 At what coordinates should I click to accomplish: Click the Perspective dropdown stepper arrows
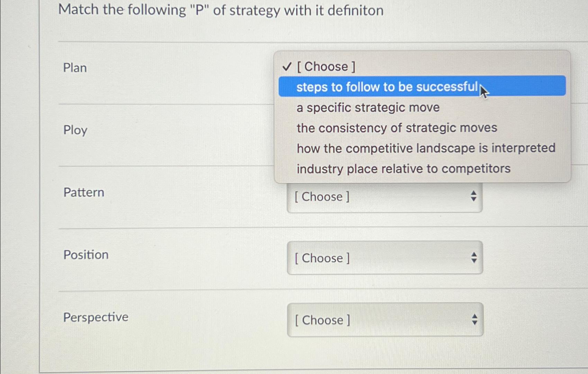473,320
